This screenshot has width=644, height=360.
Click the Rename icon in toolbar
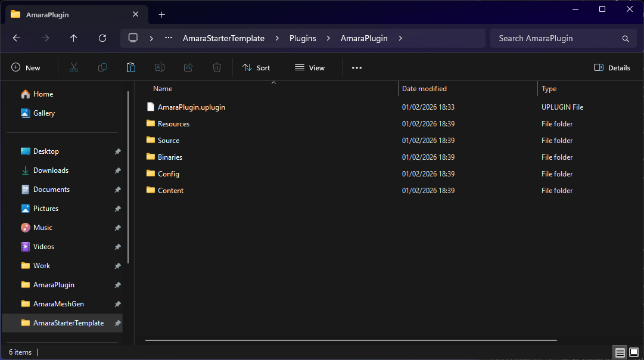click(160, 68)
